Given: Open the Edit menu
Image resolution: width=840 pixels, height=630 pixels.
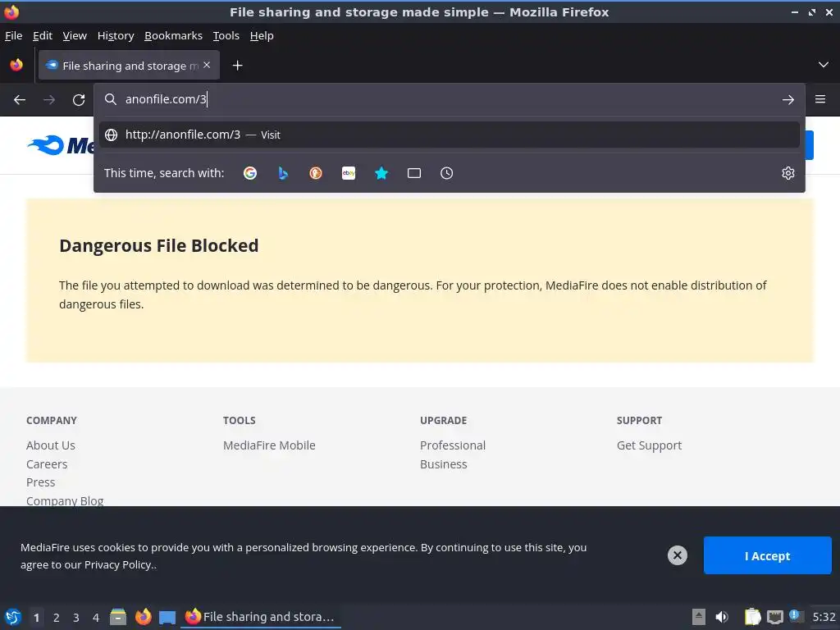Looking at the screenshot, I should pos(43,36).
